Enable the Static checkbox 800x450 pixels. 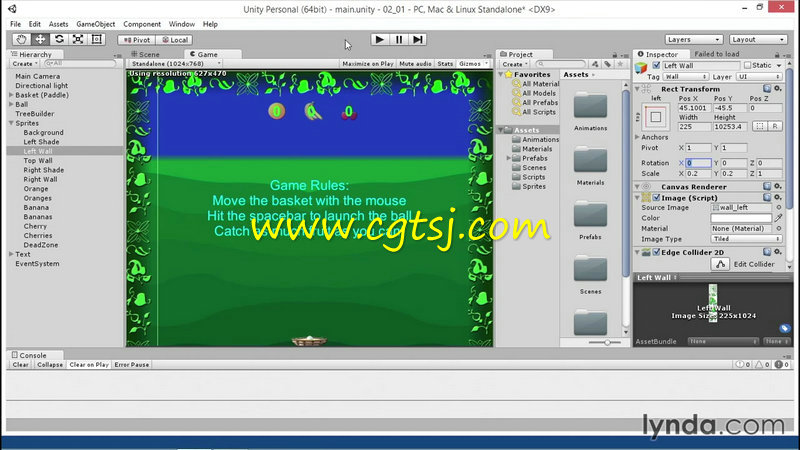(x=747, y=65)
